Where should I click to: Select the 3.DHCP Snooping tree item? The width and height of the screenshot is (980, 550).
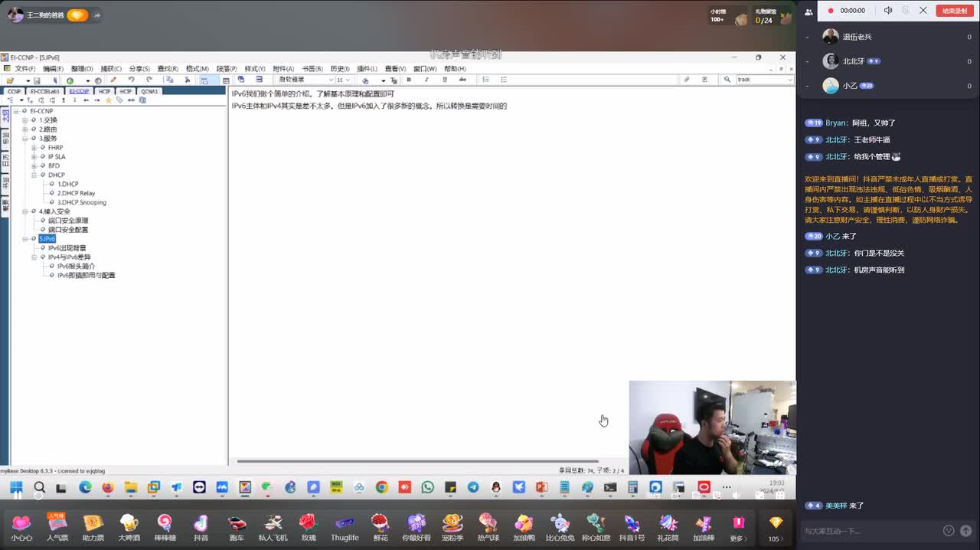coord(81,202)
